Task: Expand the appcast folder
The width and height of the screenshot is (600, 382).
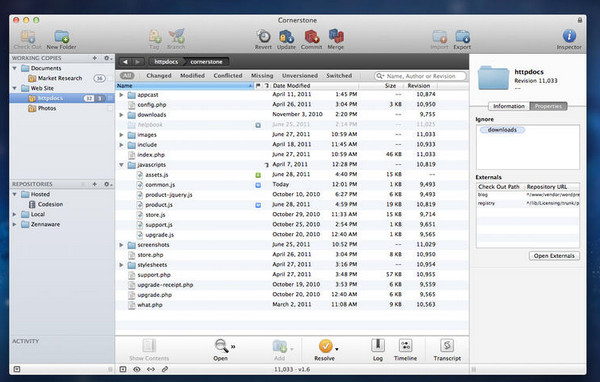Action: [121, 95]
